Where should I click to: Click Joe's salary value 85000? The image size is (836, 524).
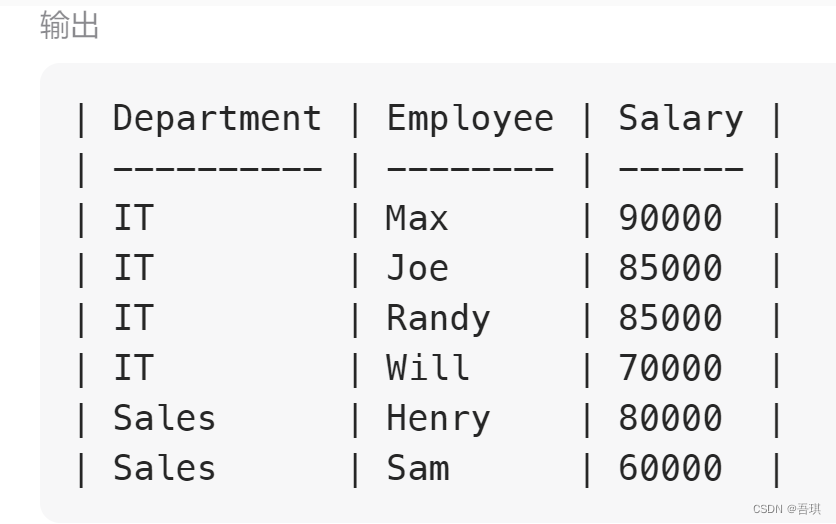(x=670, y=268)
